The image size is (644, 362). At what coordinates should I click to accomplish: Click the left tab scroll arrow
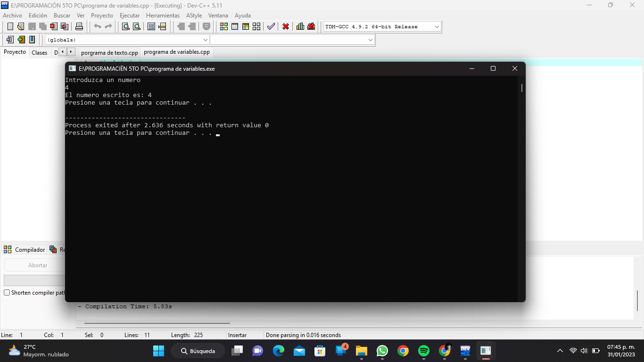(x=63, y=52)
